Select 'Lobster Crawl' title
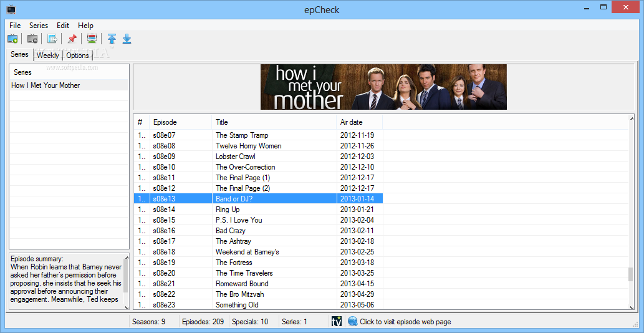The width and height of the screenshot is (644, 333). 235,157
